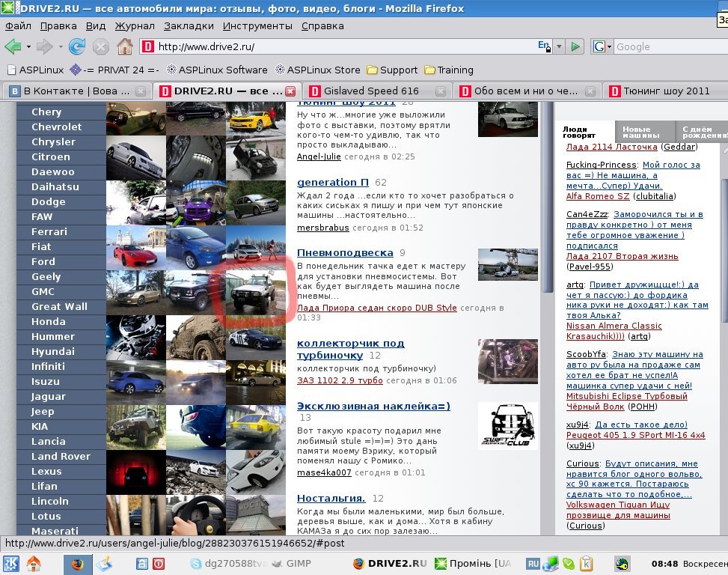Open the Swift Club sticker thumbnail

508,426
